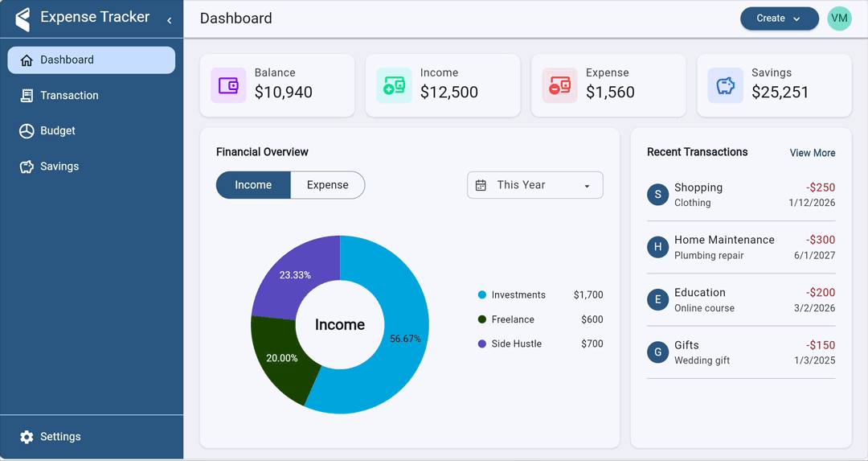Click the Investments legend dot

pos(481,294)
